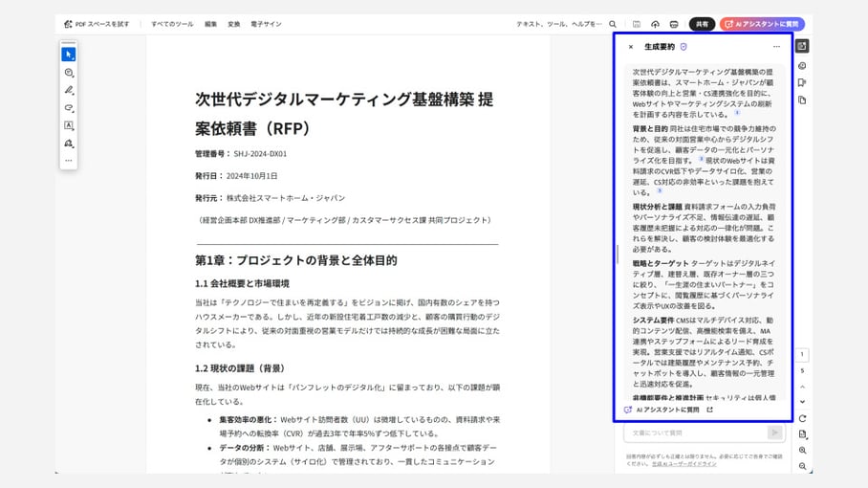This screenshot has width=868, height=488.
Task: Close the 生成要約 summary panel
Action: click(x=630, y=46)
